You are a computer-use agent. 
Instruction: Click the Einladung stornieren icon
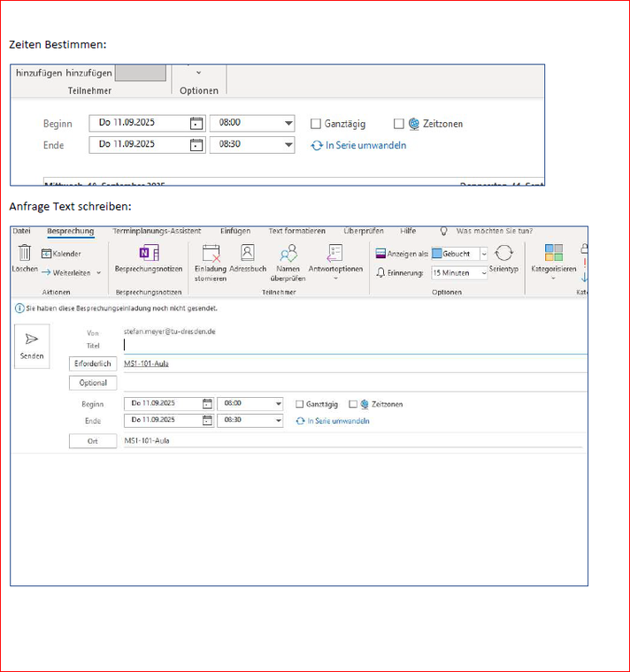pos(211,254)
